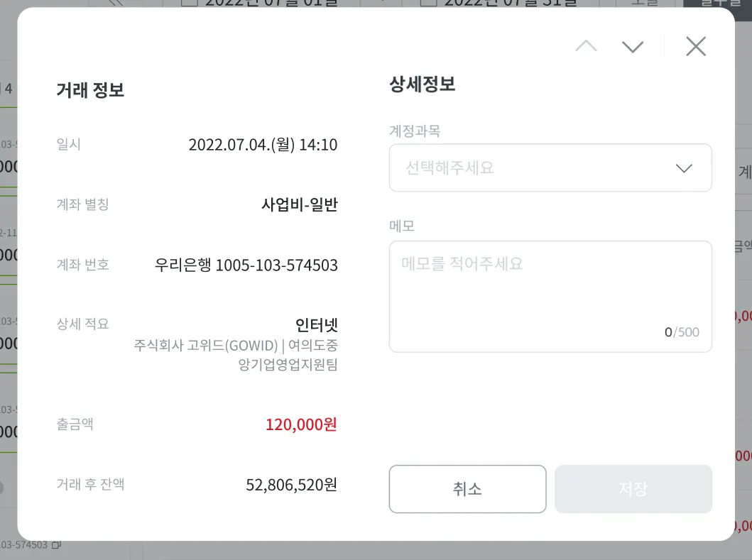
Task: Close the transaction detail dialog
Action: point(696,47)
